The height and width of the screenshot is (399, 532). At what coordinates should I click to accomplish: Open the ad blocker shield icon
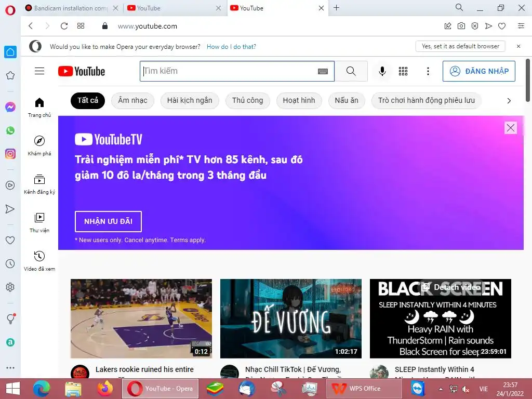tap(475, 26)
